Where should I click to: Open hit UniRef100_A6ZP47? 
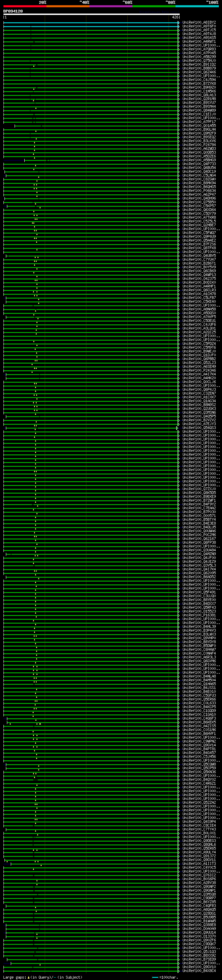coord(199,194)
